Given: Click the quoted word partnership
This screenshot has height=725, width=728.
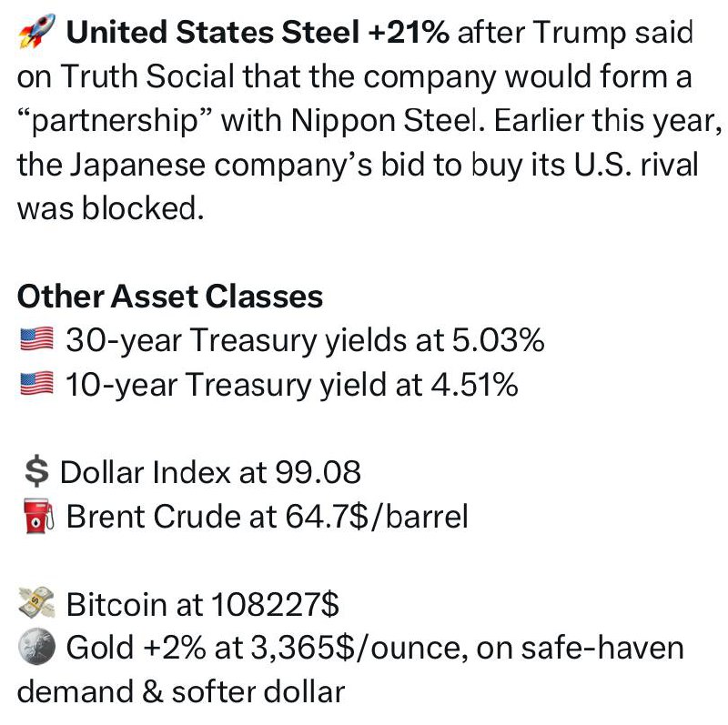Looking at the screenshot, I should click(x=115, y=122).
